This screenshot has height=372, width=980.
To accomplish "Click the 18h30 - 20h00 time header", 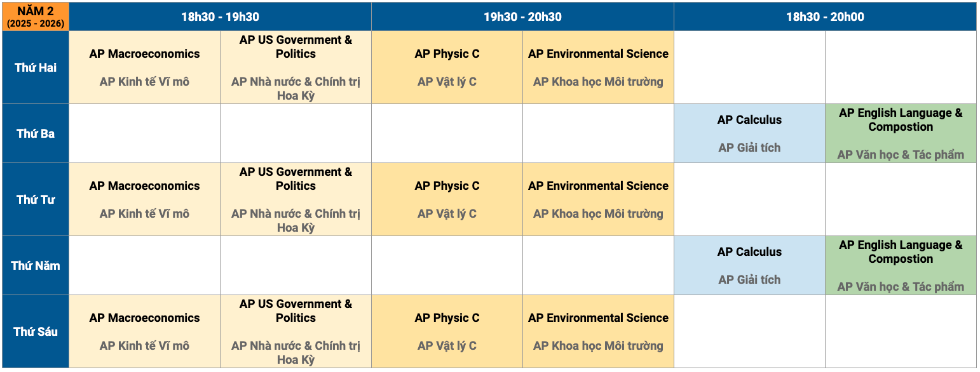I will 825,17.
